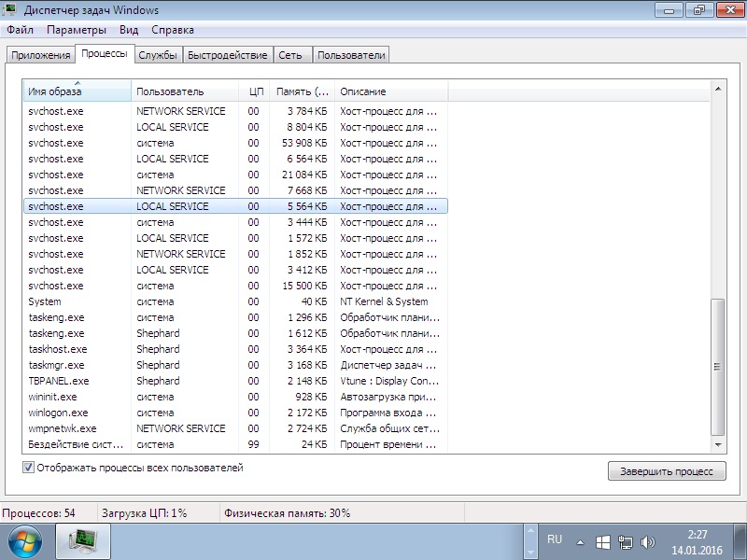Screen dimensions: 747x560
Task: Click NT Kernel & System description
Action: point(384,301)
